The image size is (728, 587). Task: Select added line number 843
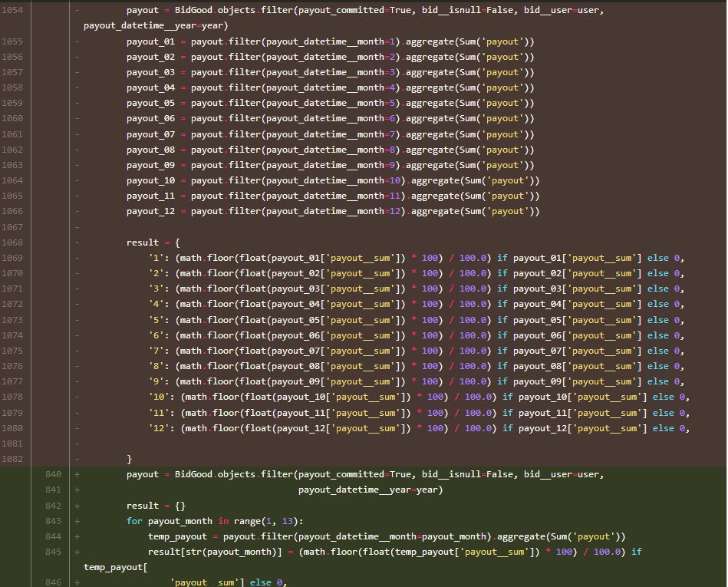[54, 521]
